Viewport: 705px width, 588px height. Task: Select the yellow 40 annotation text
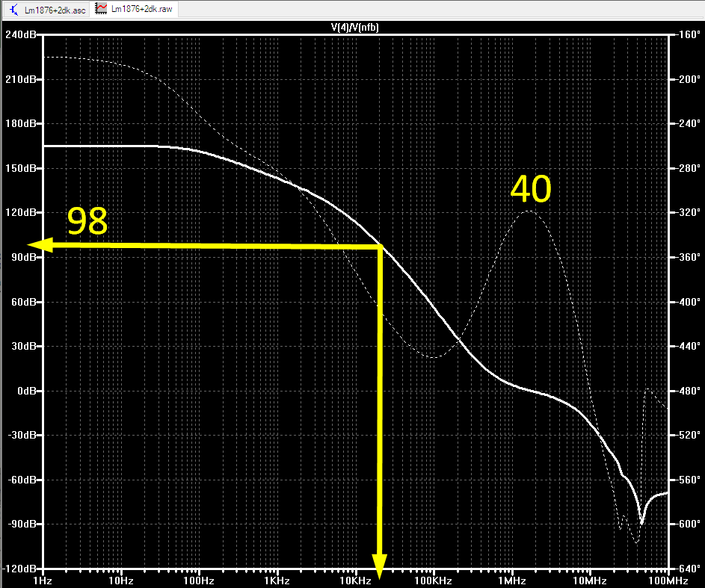click(x=531, y=189)
